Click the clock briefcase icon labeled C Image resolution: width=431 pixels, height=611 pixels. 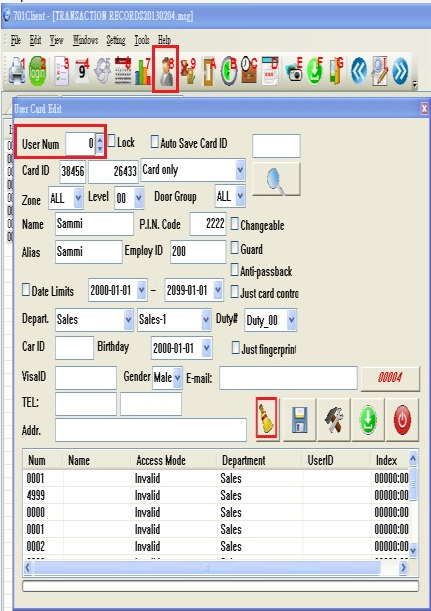[x=249, y=70]
